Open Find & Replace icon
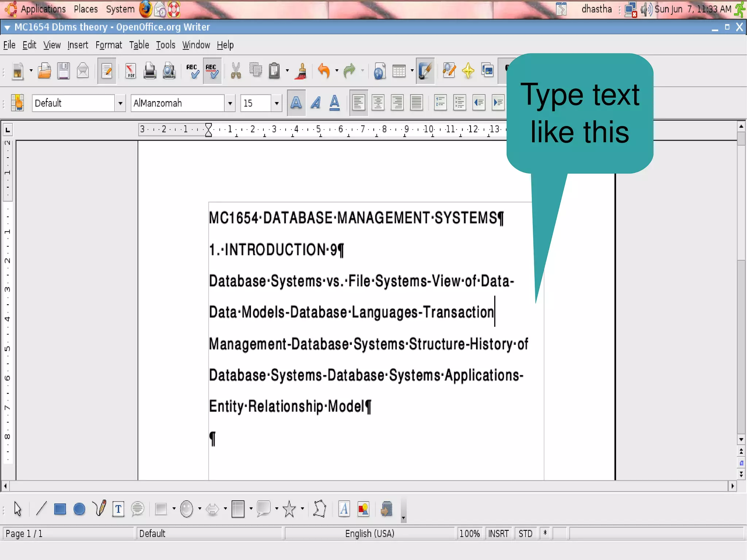Screen dimensions: 747x560 [449, 71]
